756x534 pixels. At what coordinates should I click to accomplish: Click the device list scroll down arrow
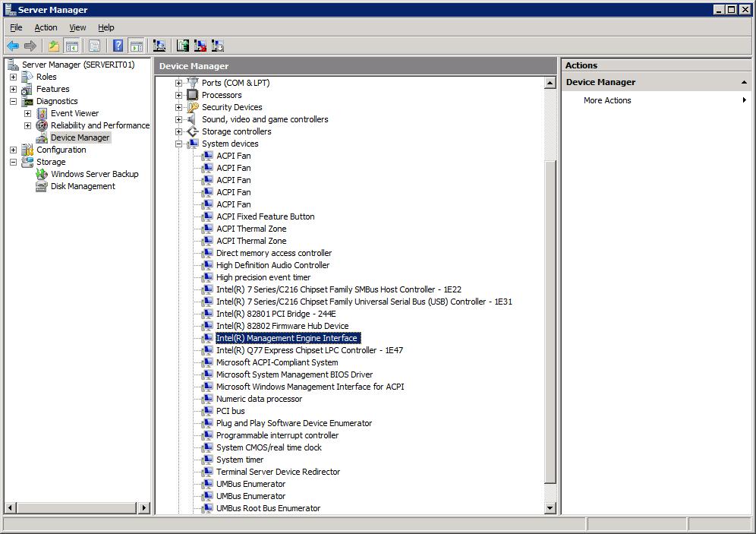[x=550, y=508]
